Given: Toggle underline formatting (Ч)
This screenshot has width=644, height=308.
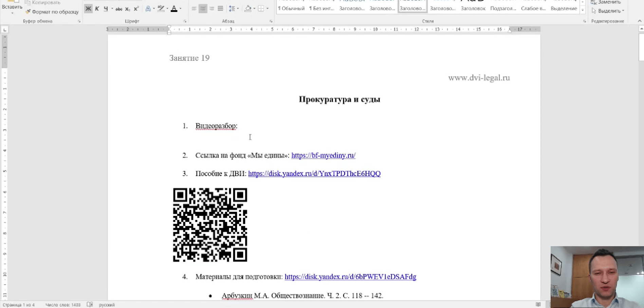Looking at the screenshot, I should tap(106, 9).
